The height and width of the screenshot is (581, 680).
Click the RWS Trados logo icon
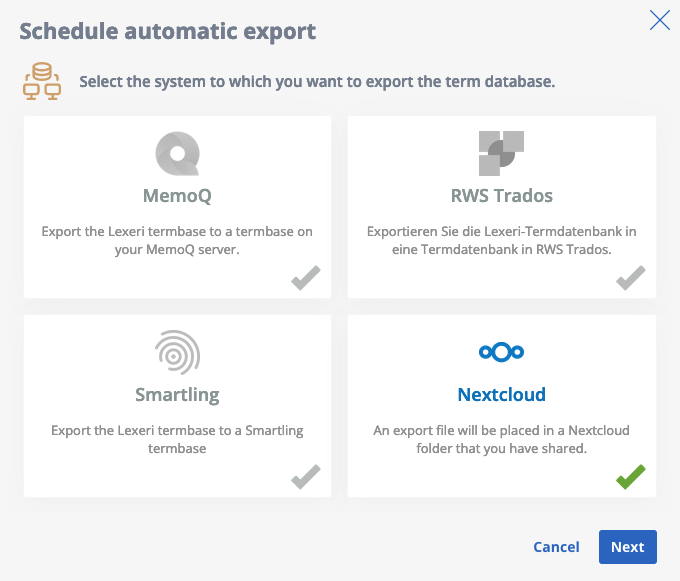point(501,153)
